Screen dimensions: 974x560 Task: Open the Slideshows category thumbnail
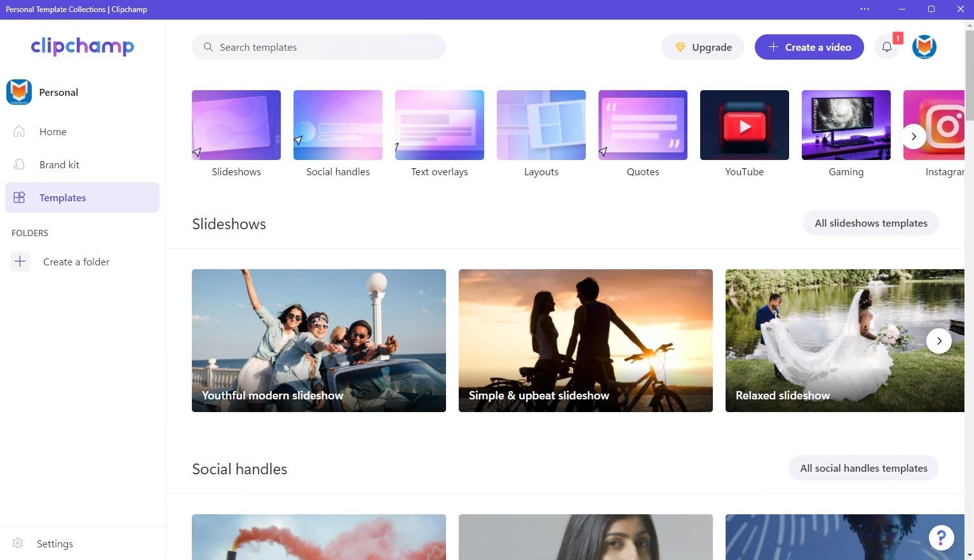click(236, 125)
